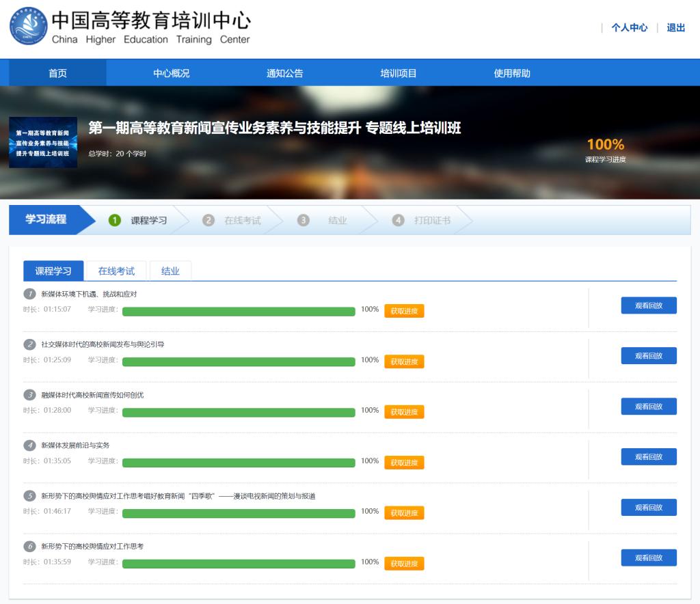Image resolution: width=700 pixels, height=604 pixels.
Task: Click 获取进度 for 新媒体环境下机遇、挑战和应对
Action: [404, 311]
